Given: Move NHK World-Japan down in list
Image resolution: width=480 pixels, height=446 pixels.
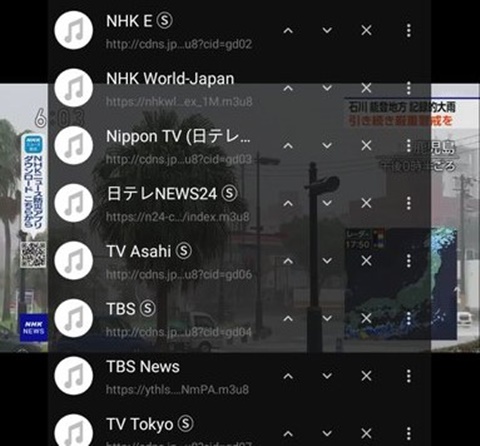Looking at the screenshot, I should coord(327,88).
